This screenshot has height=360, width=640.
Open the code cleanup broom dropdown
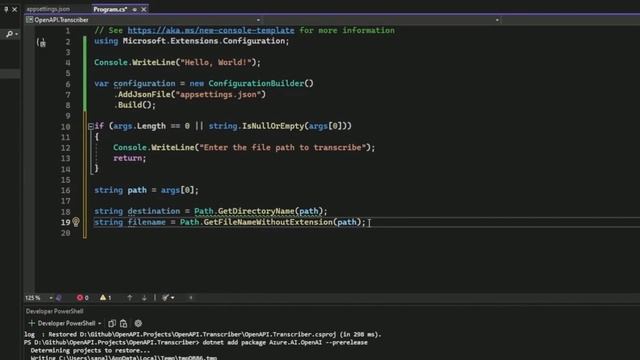pos(168,298)
